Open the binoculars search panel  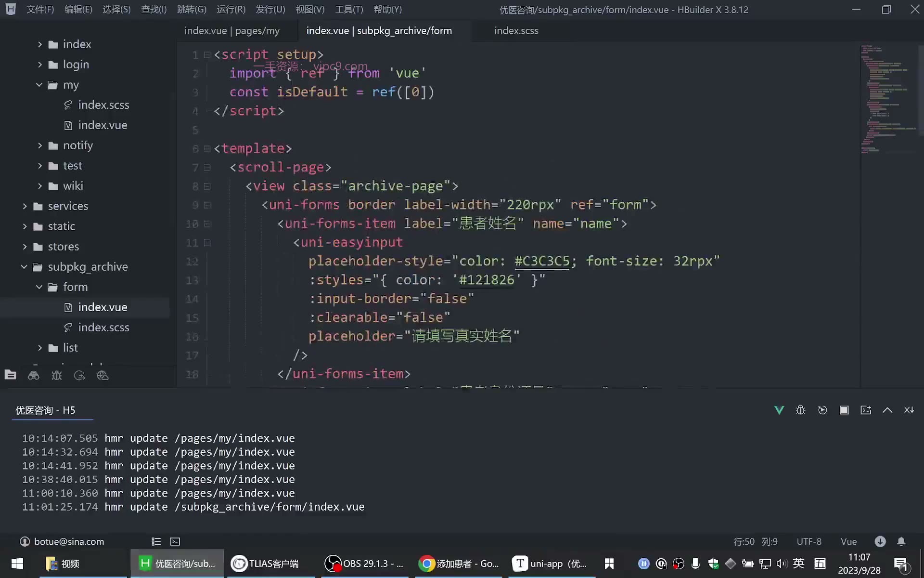34,375
